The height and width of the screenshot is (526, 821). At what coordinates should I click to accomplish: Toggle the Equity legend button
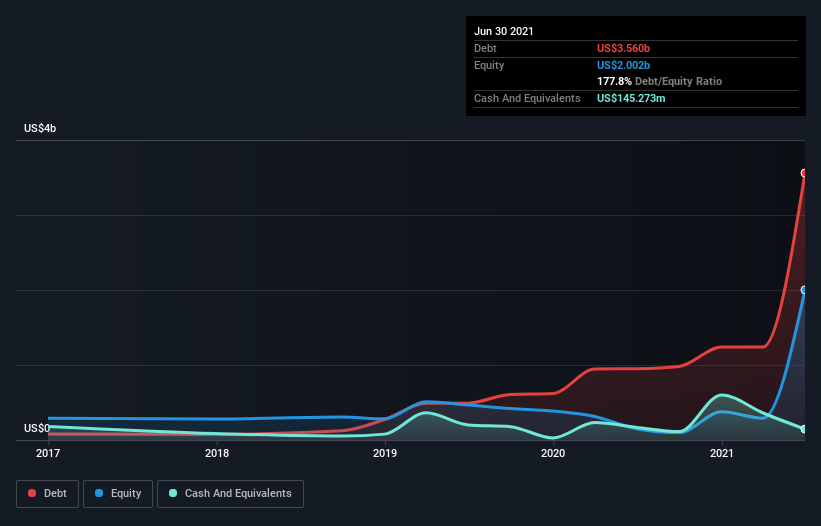click(x=118, y=494)
